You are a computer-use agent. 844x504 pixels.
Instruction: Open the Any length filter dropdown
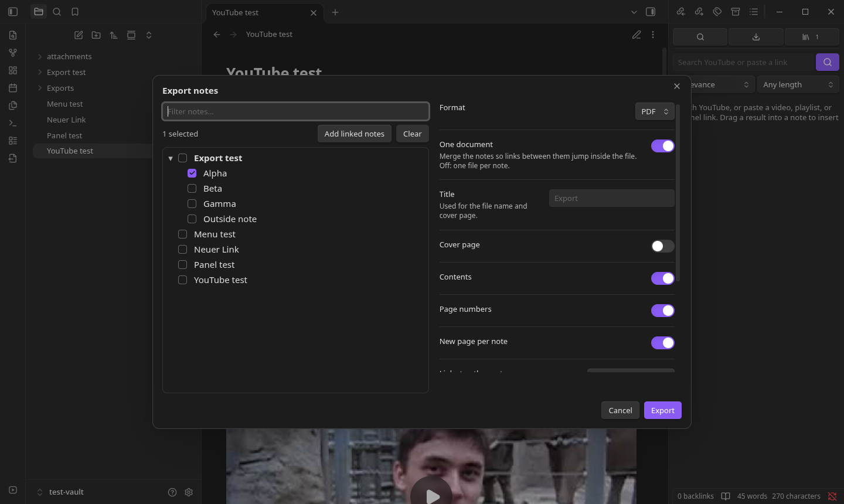pos(798,84)
